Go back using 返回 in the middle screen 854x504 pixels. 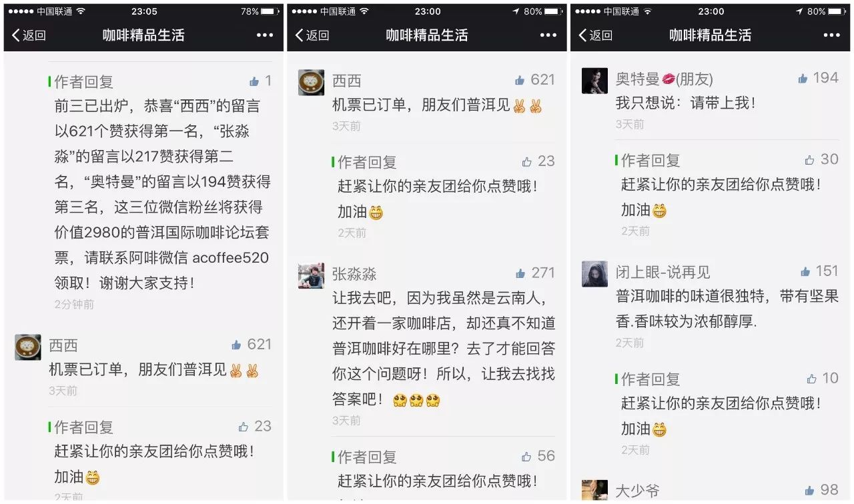(312, 35)
